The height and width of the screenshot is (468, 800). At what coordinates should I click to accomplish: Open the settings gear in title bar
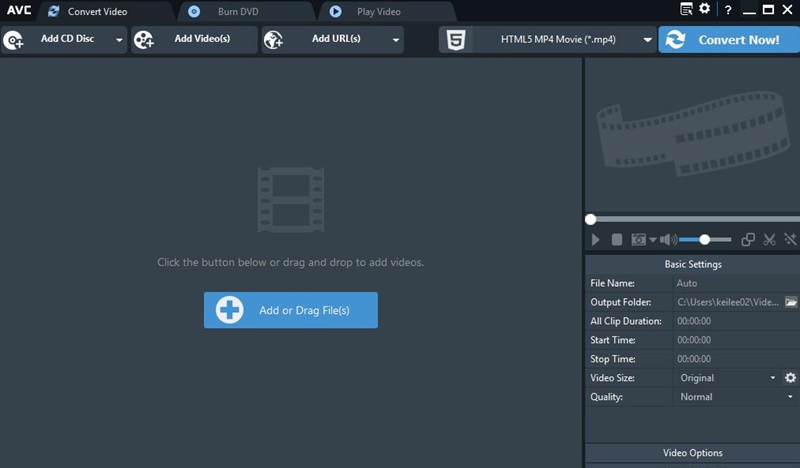click(x=705, y=9)
